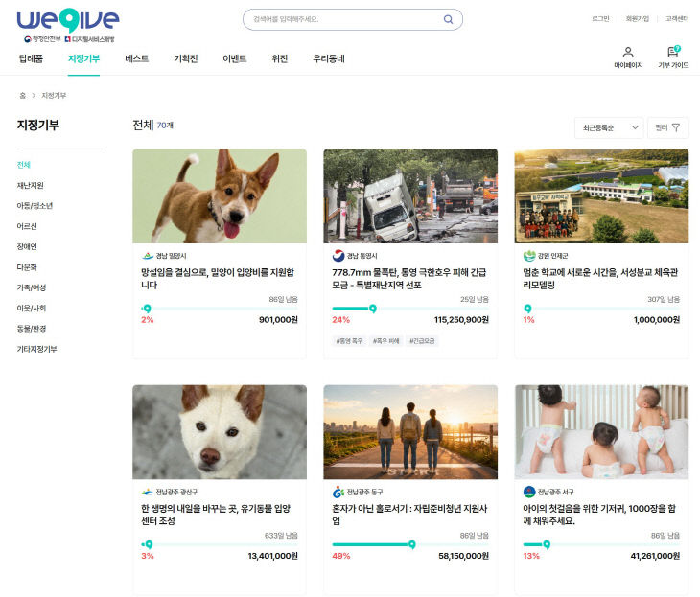Viewport: 700px width, 597px height.
Task: Click the breadcrumb chevron separator
Action: (34, 96)
